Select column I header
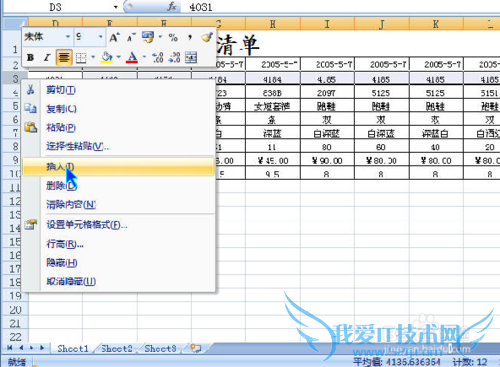The width and height of the screenshot is (500, 367). coord(327,24)
